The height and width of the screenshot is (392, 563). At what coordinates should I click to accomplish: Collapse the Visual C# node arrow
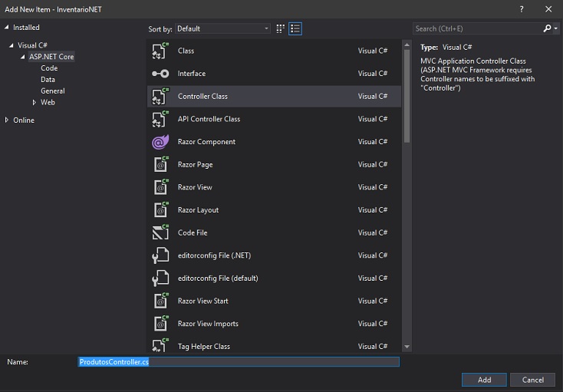click(x=12, y=45)
